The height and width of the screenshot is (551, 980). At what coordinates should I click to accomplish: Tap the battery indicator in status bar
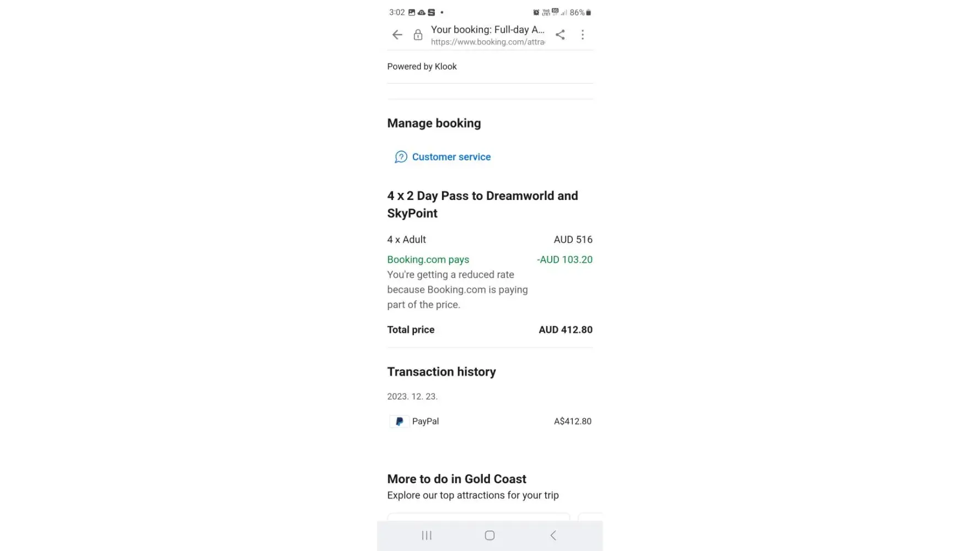[588, 12]
